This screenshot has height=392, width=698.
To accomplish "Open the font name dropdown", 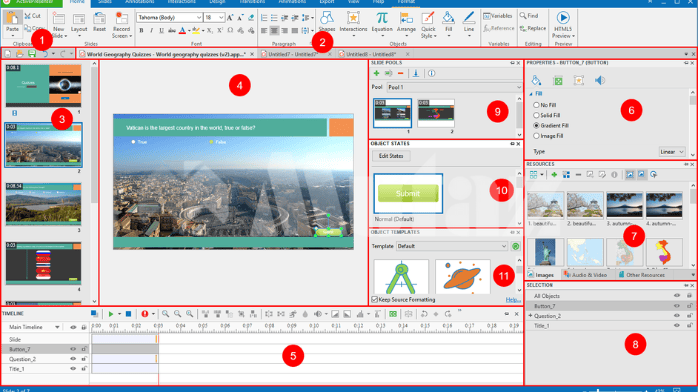I will point(199,17).
